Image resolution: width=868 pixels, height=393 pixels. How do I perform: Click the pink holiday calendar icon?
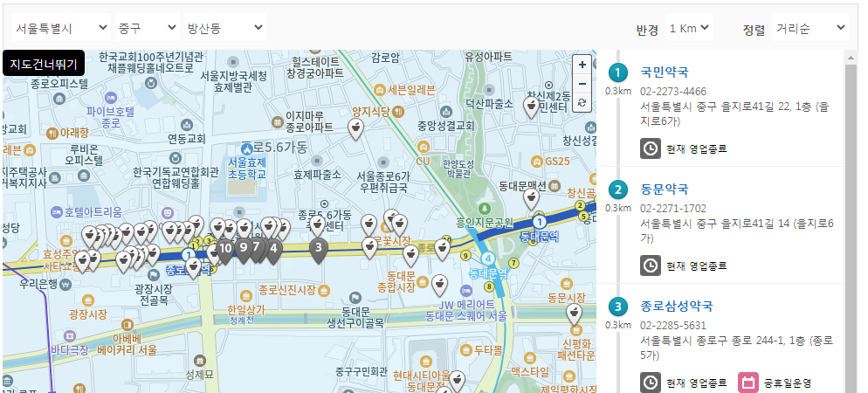[x=748, y=383]
